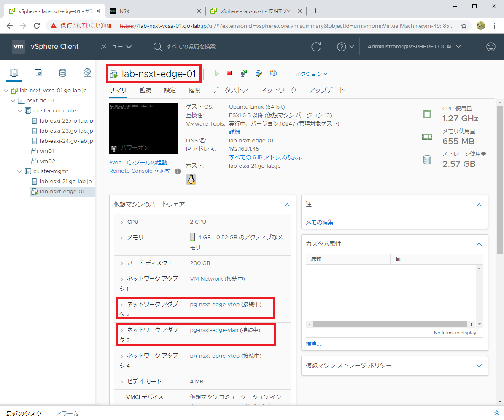Open the Hosts and Clusters inventory view
This screenshot has height=420, width=504.
pos(14,72)
